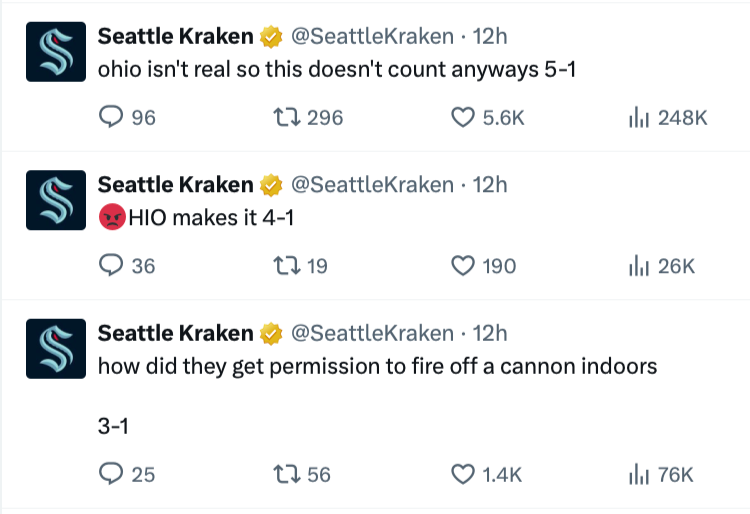Click the angry face emoji in the 4-1 tweet
This screenshot has height=514, width=750.
(x=112, y=217)
